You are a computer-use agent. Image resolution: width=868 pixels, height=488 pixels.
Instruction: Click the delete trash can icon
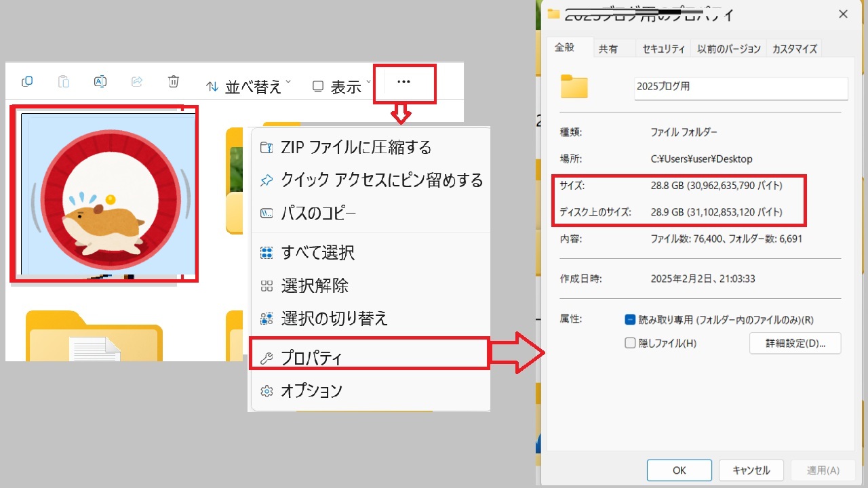tap(173, 82)
